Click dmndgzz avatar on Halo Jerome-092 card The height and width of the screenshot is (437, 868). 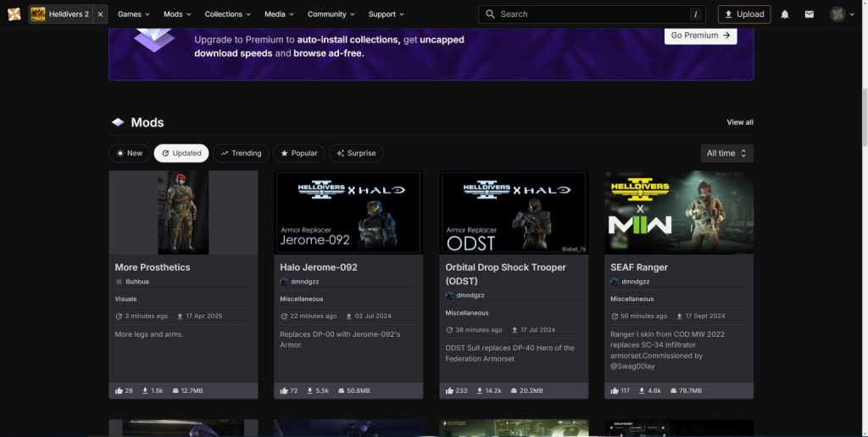point(284,282)
